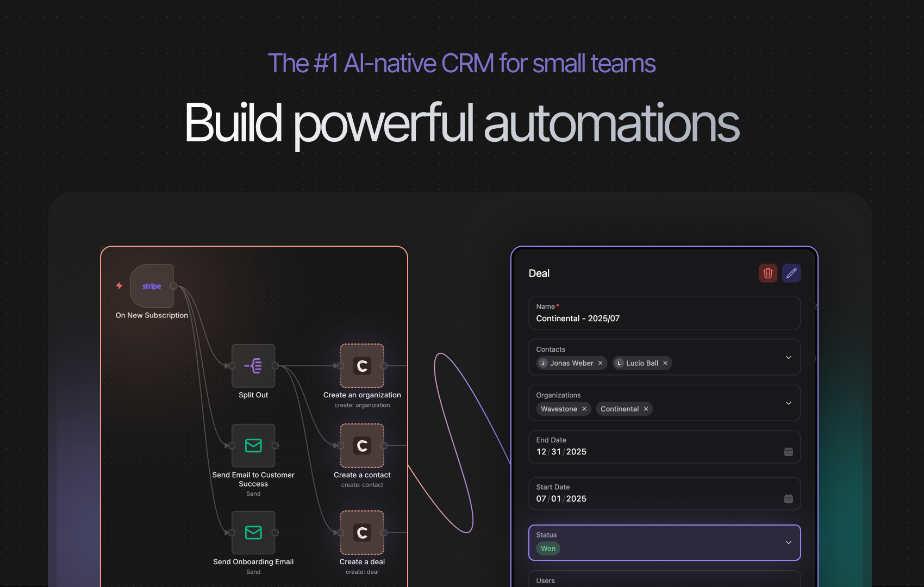Expand the Organizations dropdown
Viewport: 924px width, 587px height.
pos(789,403)
